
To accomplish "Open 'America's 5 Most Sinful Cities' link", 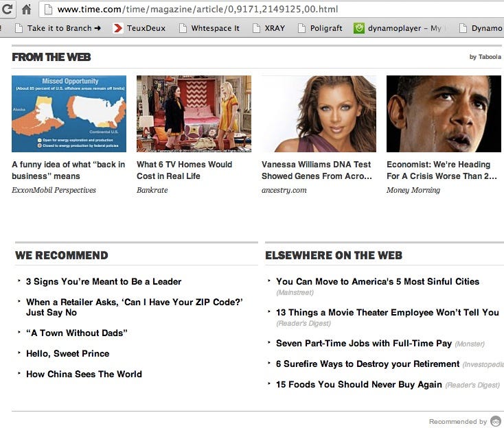I will coord(378,282).
